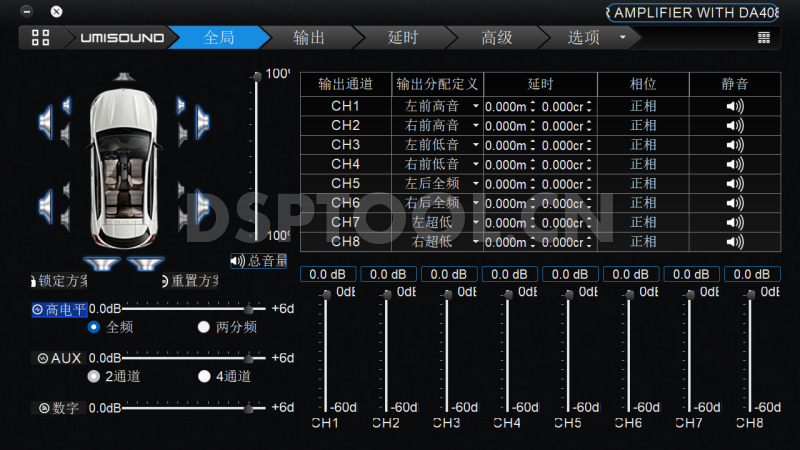Select the 2通道 radio button
The width and height of the screenshot is (800, 450).
(93, 377)
